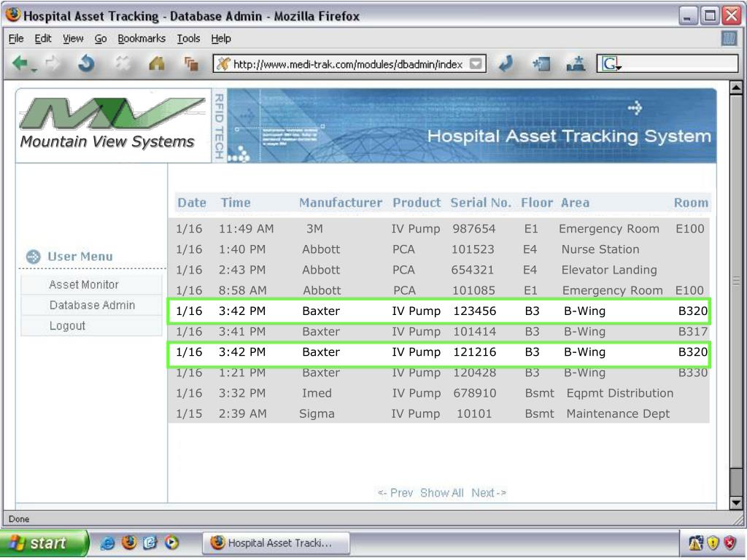Screen dimensions: 747x560
Task: Go back with the green Back arrow
Action: 20,63
